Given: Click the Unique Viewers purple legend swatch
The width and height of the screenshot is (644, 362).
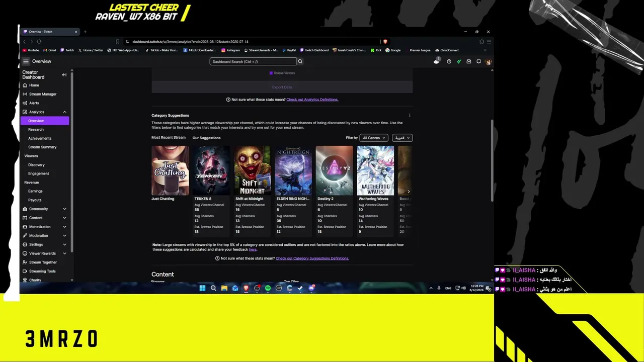Looking at the screenshot, I should coord(271,73).
